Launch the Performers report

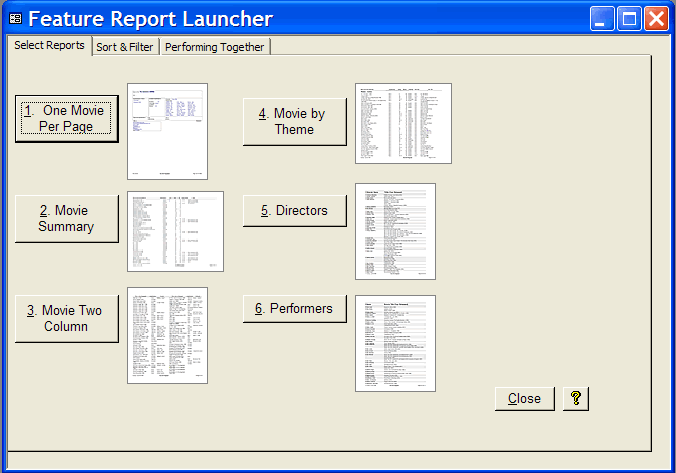[294, 309]
